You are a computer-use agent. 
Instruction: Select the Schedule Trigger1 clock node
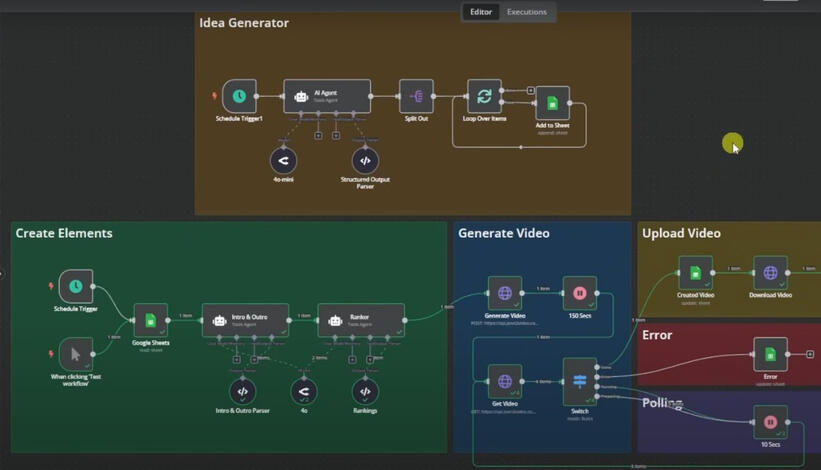(x=239, y=97)
